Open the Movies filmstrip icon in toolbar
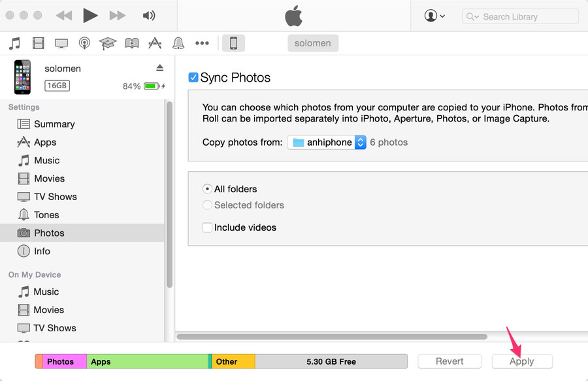 pyautogui.click(x=39, y=43)
